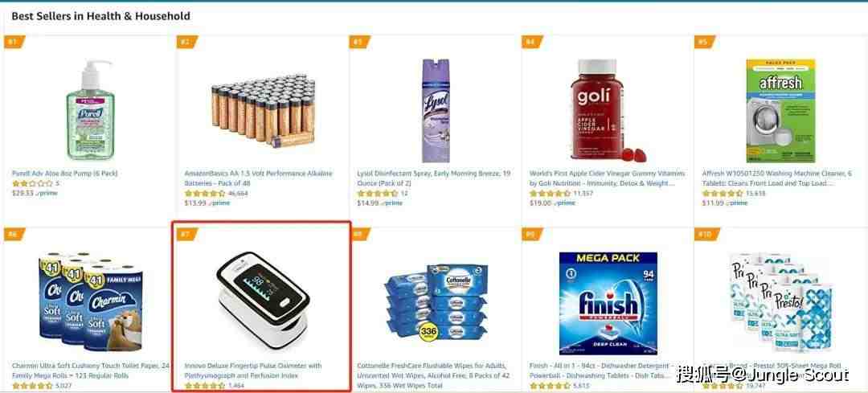868x393 pixels.
Task: Open the affresh washing machine cleaner image
Action: tap(780, 111)
